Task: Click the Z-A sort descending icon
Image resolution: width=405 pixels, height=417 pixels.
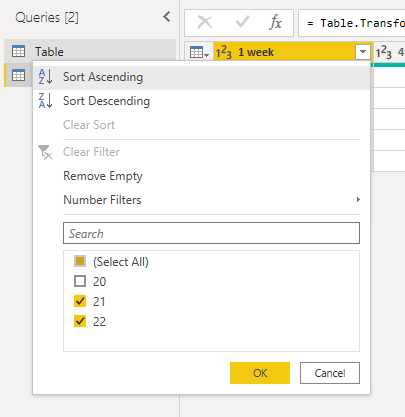Action: pos(45,101)
